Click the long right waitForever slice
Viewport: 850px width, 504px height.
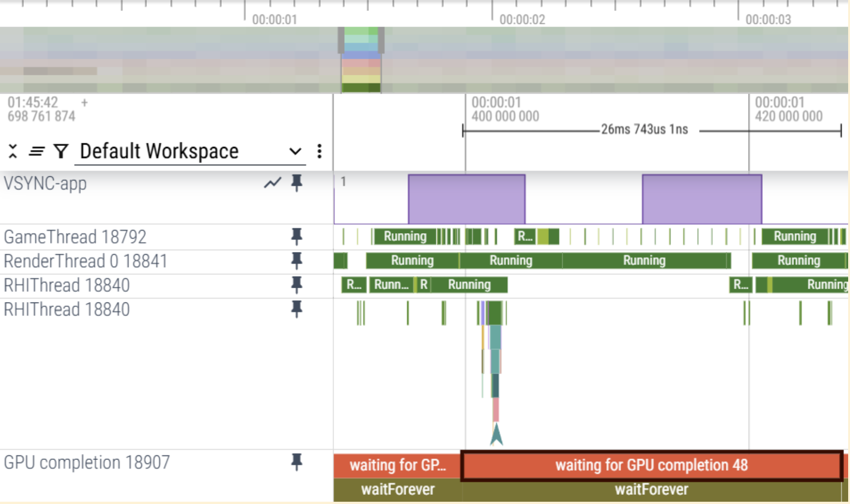[651, 490]
